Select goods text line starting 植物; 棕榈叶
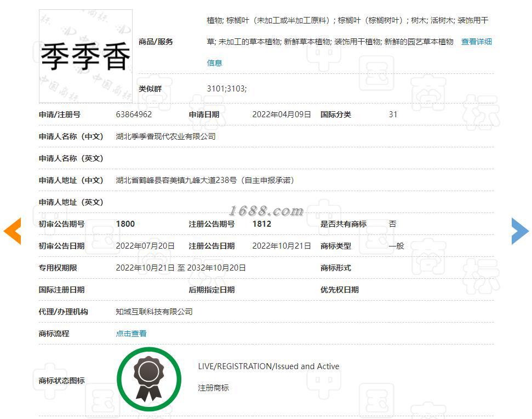Image resolution: width=532 pixels, height=419 pixels. (347, 20)
